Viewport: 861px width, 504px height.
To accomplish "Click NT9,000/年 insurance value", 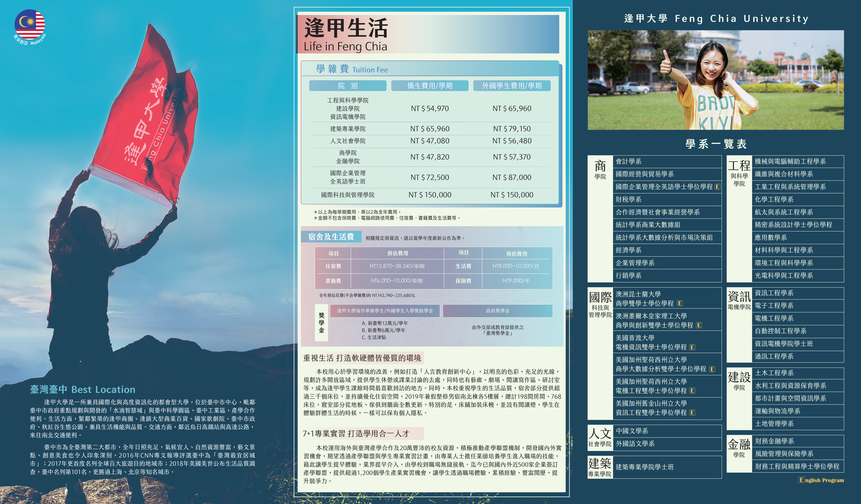I will pos(516,281).
